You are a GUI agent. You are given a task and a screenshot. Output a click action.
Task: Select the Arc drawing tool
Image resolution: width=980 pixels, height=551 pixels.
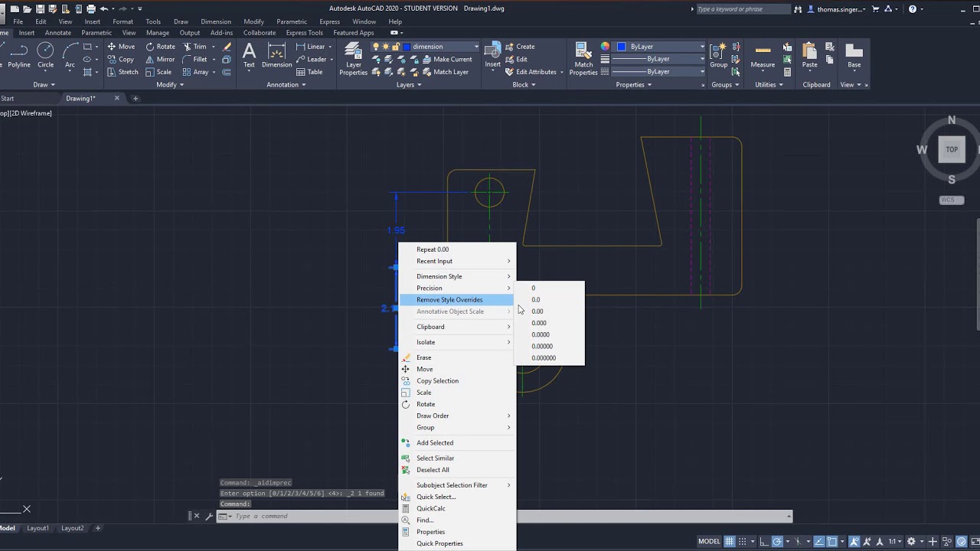coord(70,56)
